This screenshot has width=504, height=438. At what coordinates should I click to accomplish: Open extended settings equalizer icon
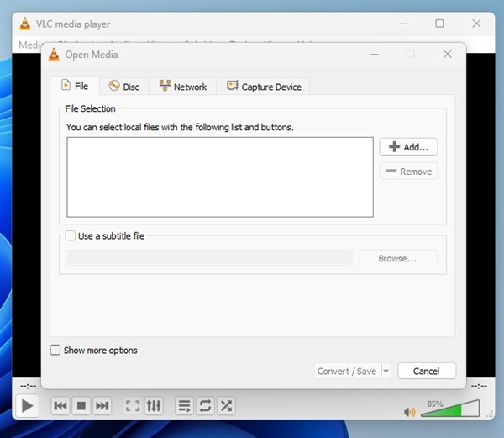coord(154,406)
